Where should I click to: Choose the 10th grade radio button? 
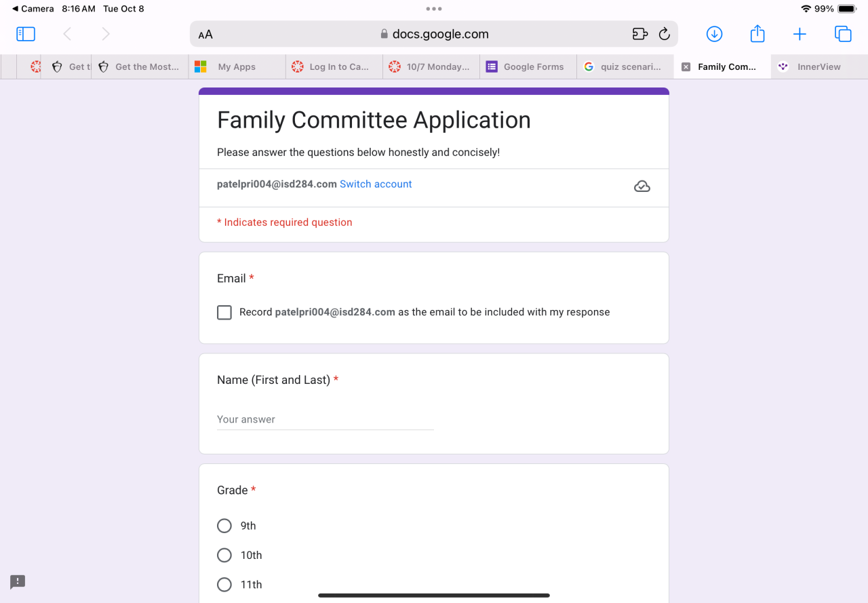224,555
